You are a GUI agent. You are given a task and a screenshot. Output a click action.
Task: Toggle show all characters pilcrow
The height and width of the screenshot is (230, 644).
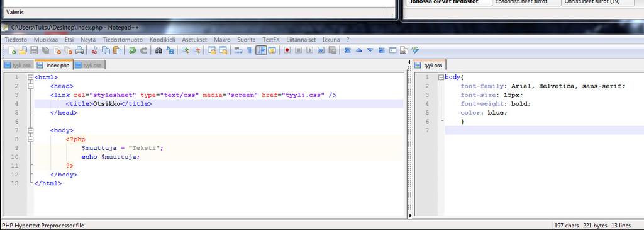249,50
